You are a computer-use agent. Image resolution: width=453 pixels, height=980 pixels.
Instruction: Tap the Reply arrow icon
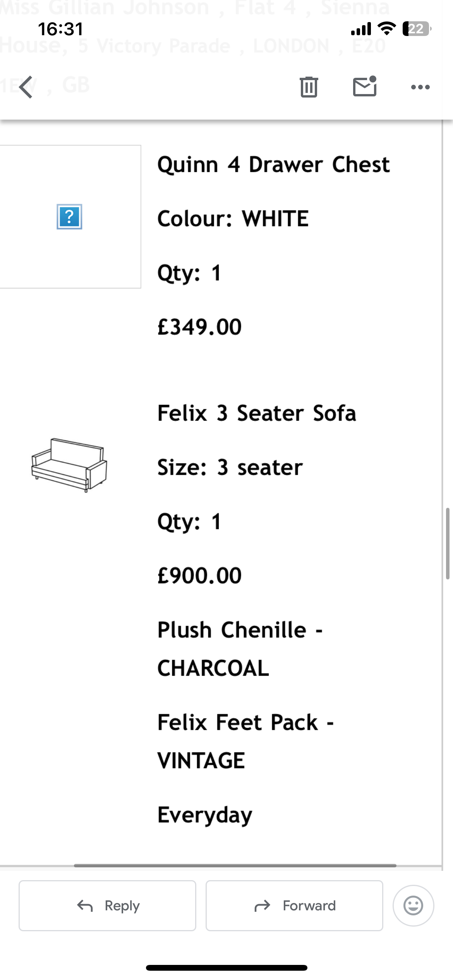point(85,906)
